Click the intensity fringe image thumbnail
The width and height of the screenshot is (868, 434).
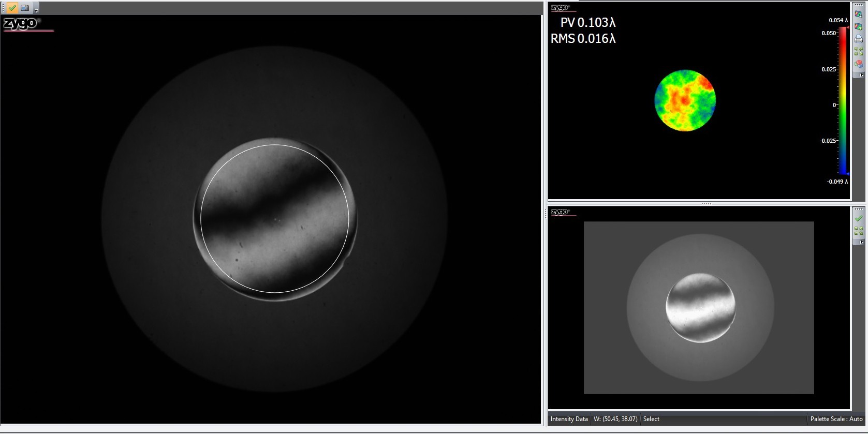click(x=700, y=307)
